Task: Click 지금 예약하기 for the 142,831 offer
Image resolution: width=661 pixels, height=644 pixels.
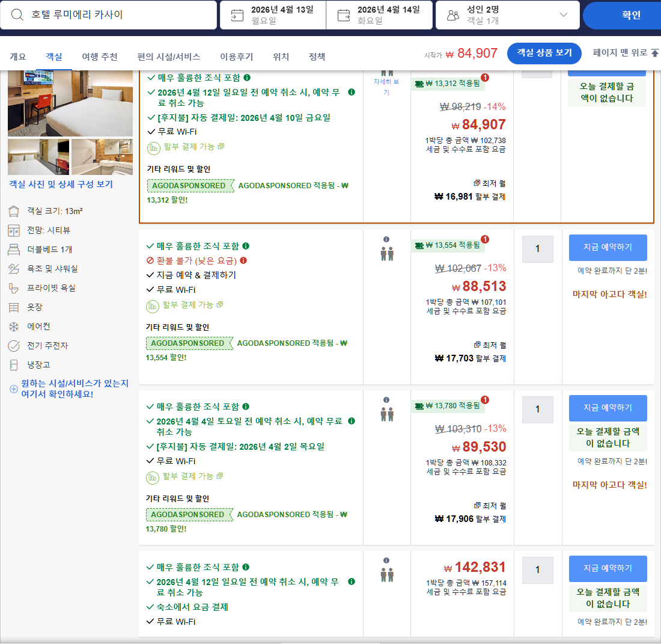Action: (608, 568)
